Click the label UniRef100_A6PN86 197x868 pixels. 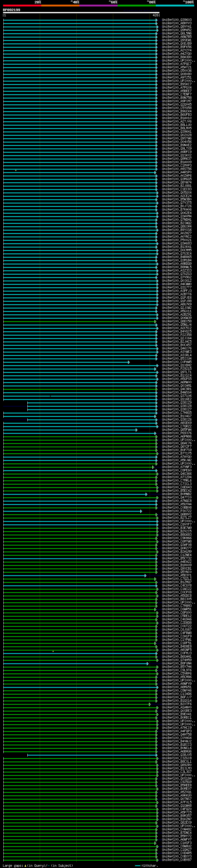177,436
